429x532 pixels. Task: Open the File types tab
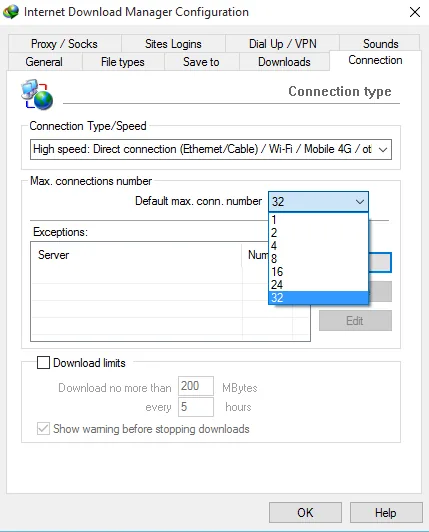123,62
